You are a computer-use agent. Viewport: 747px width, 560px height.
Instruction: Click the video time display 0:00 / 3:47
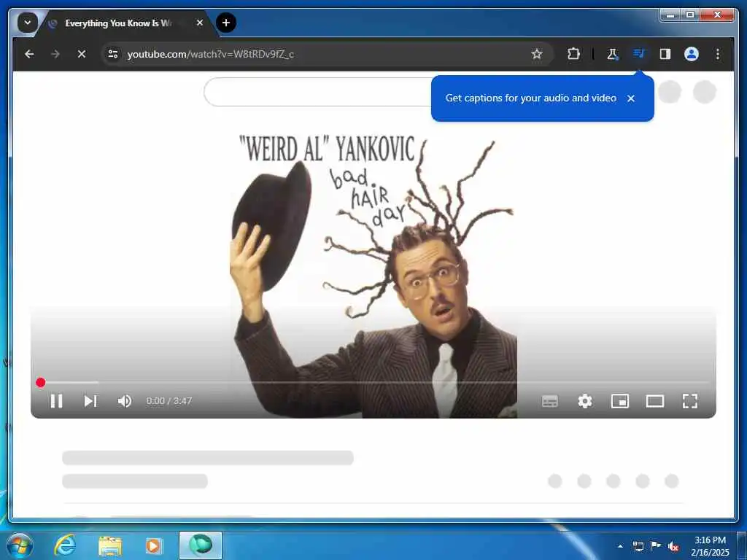[169, 401]
